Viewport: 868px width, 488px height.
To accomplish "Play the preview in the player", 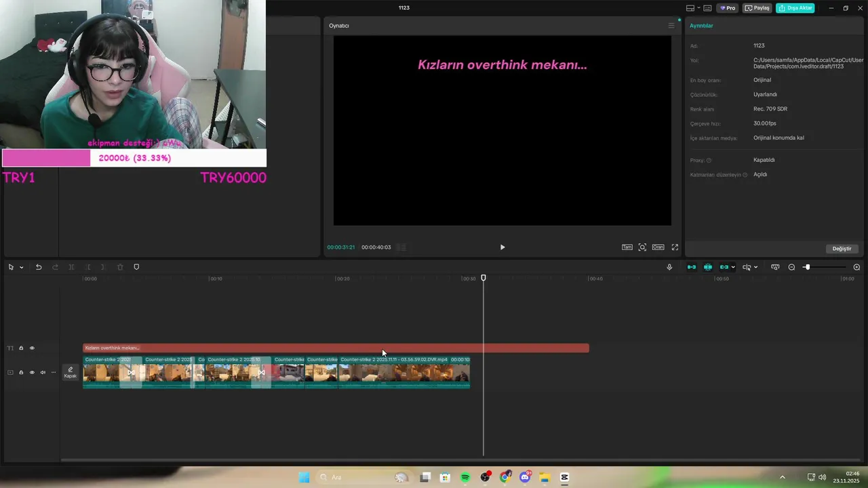I will 502,247.
